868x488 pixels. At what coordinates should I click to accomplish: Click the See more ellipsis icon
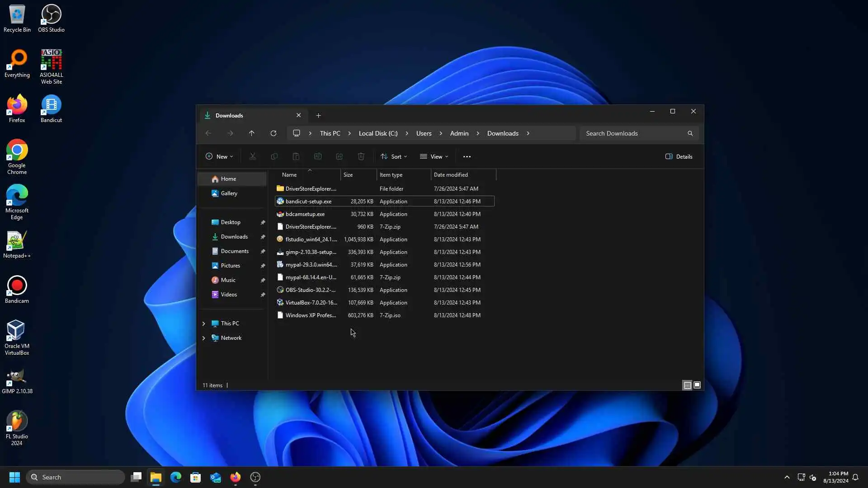coord(467,157)
